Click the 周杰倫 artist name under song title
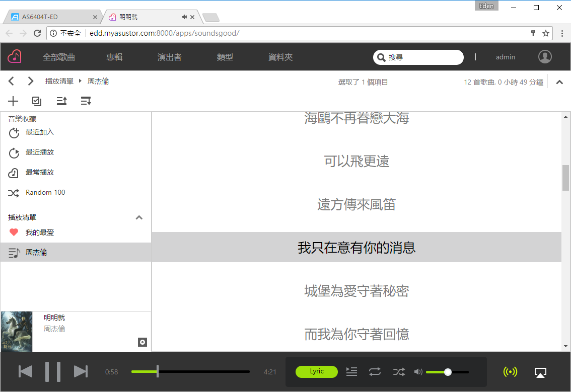The width and height of the screenshot is (571, 392). pos(54,329)
